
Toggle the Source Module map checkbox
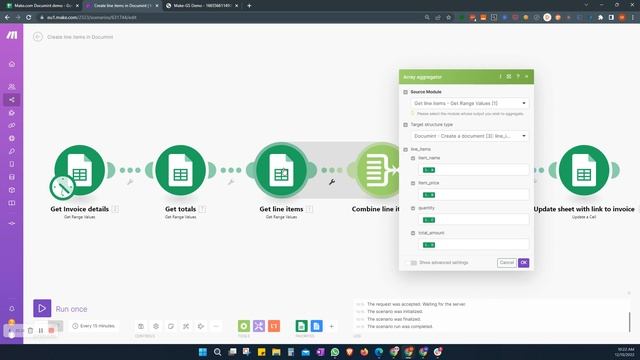click(405, 92)
